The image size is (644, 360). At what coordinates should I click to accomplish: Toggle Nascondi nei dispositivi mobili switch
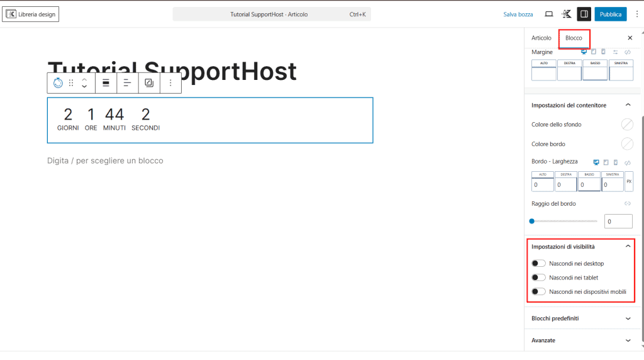click(x=538, y=292)
